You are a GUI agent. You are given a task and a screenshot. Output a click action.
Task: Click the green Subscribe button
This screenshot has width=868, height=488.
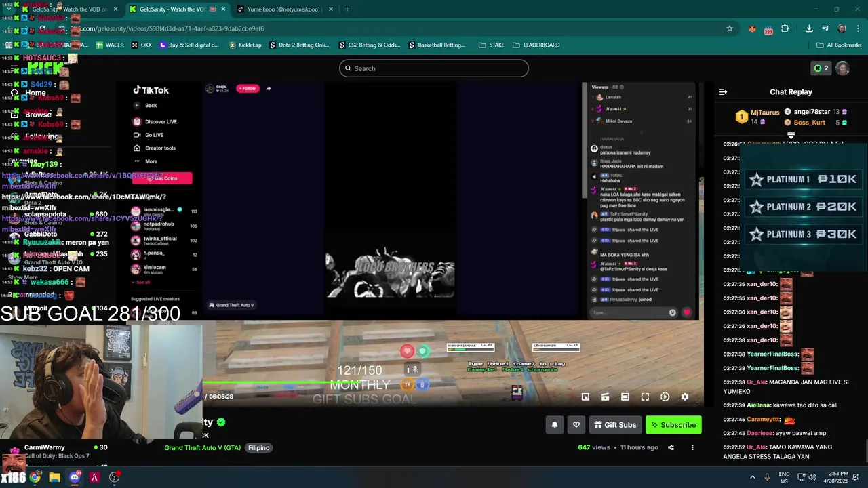(x=673, y=425)
